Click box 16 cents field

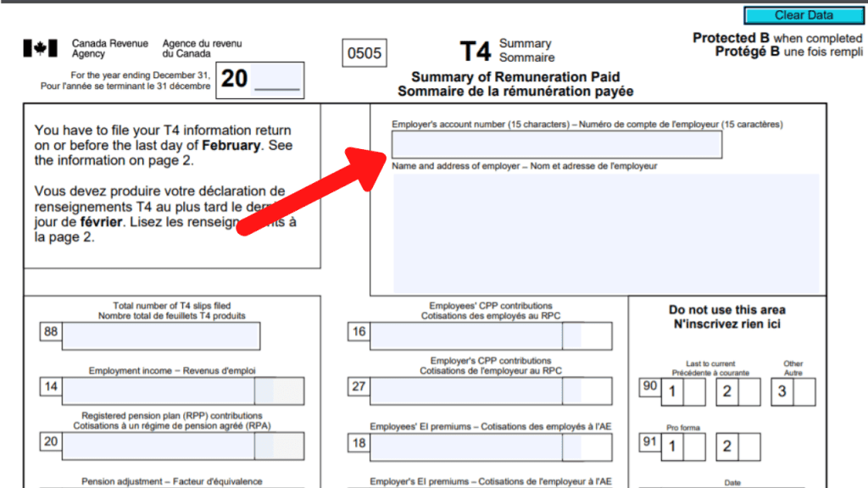(587, 335)
